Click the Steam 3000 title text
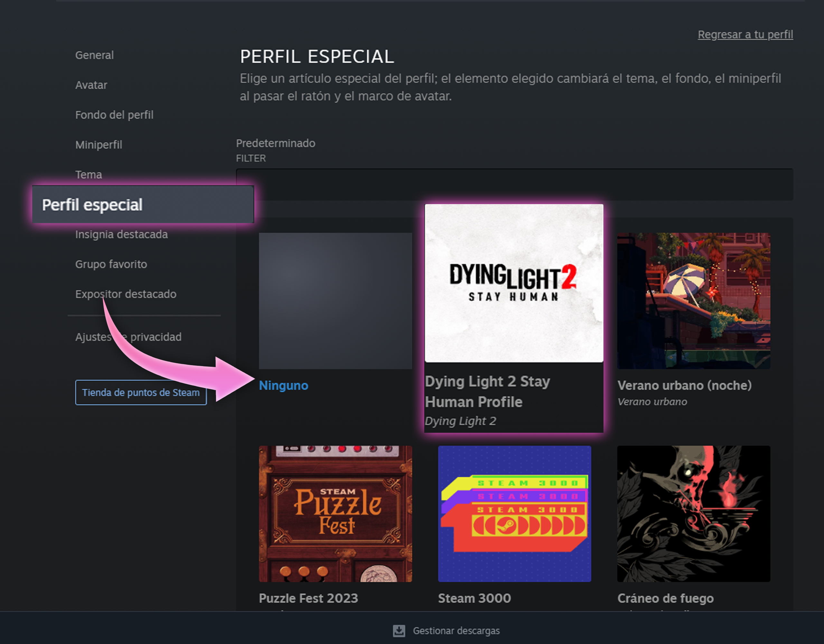 click(x=475, y=598)
